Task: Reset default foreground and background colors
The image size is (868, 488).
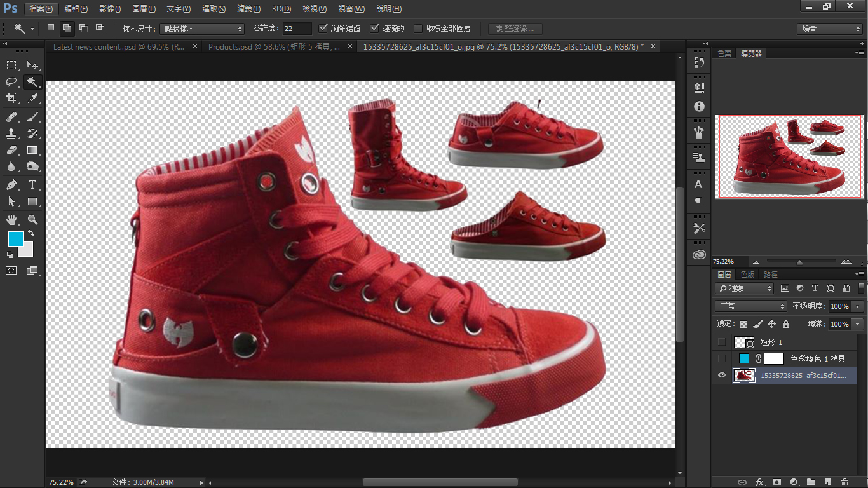Action: coord(10,255)
